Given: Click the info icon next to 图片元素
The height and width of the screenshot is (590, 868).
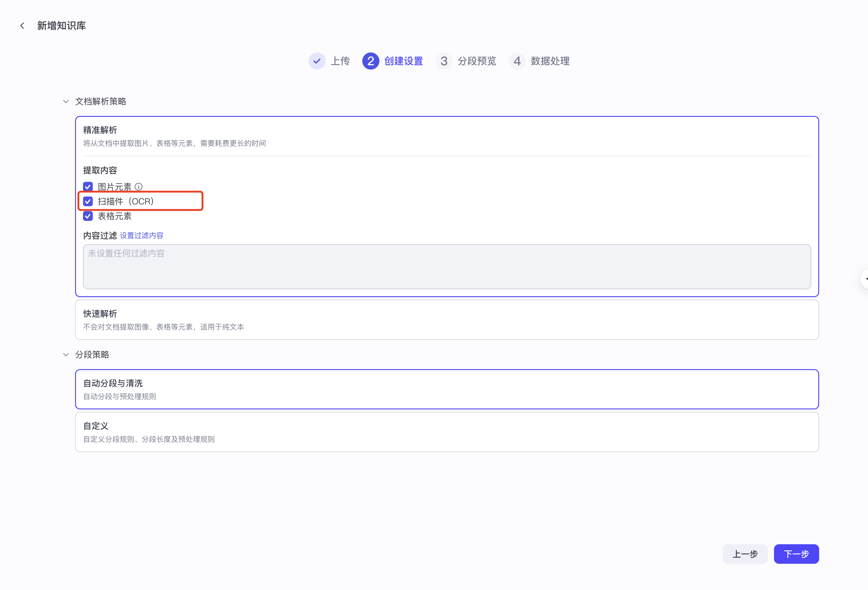Looking at the screenshot, I should (x=139, y=186).
